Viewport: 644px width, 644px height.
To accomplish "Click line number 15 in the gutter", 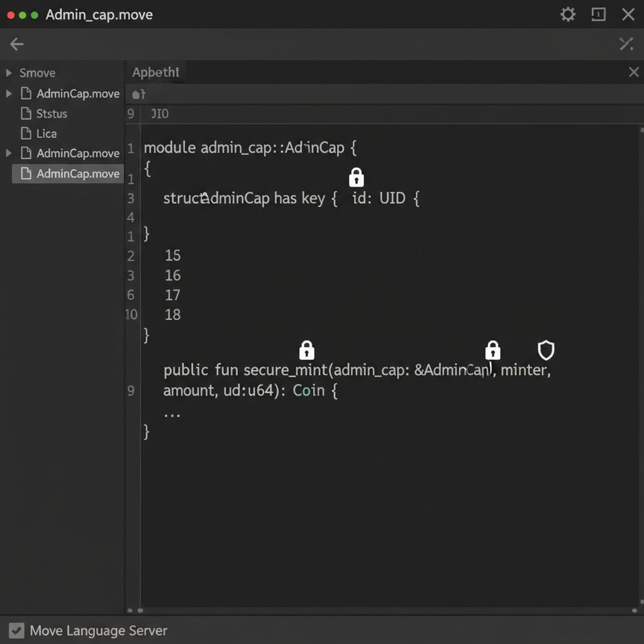I will point(174,255).
